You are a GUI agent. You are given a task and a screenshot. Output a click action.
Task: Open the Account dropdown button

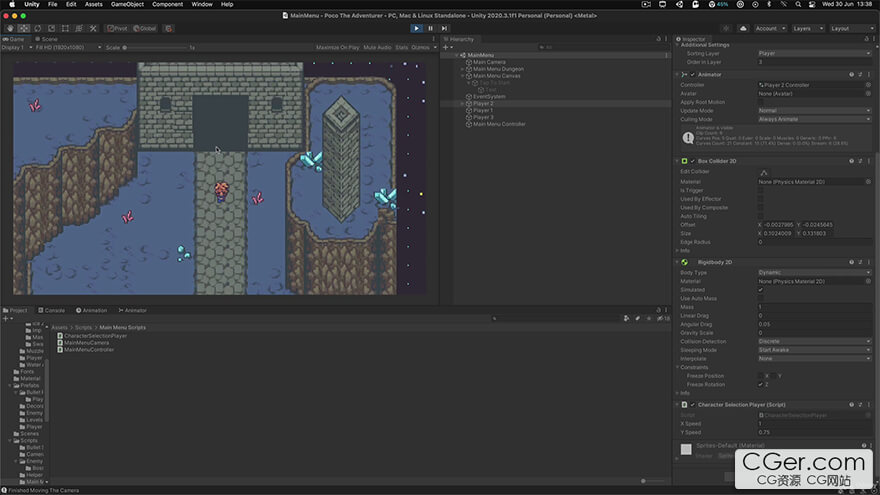[769, 28]
